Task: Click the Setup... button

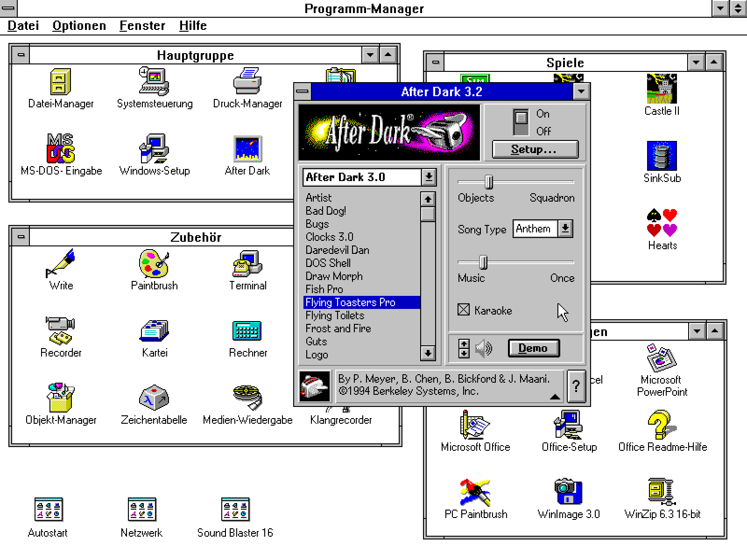Action: tap(535, 149)
